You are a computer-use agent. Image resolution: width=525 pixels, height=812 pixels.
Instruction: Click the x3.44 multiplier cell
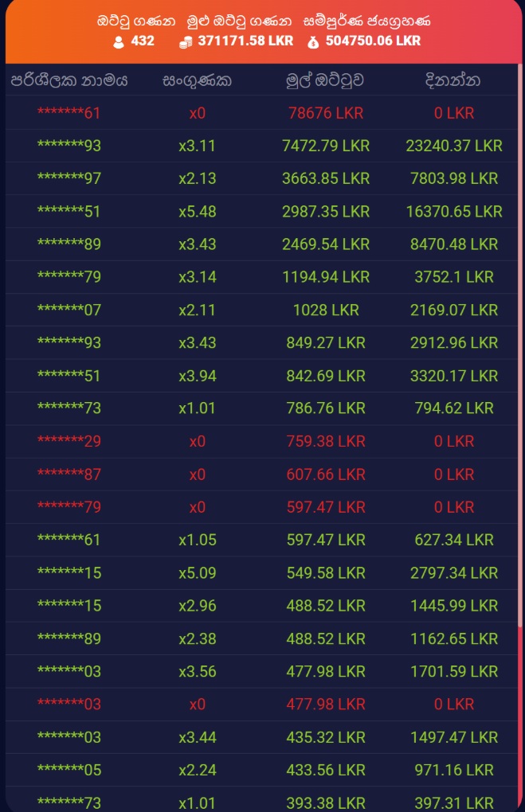197,737
